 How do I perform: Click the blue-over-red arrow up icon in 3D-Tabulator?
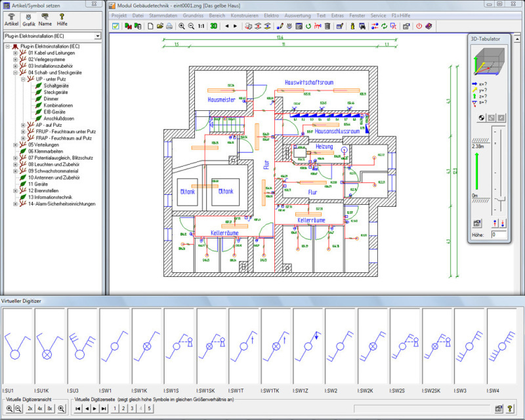pyautogui.click(x=495, y=223)
